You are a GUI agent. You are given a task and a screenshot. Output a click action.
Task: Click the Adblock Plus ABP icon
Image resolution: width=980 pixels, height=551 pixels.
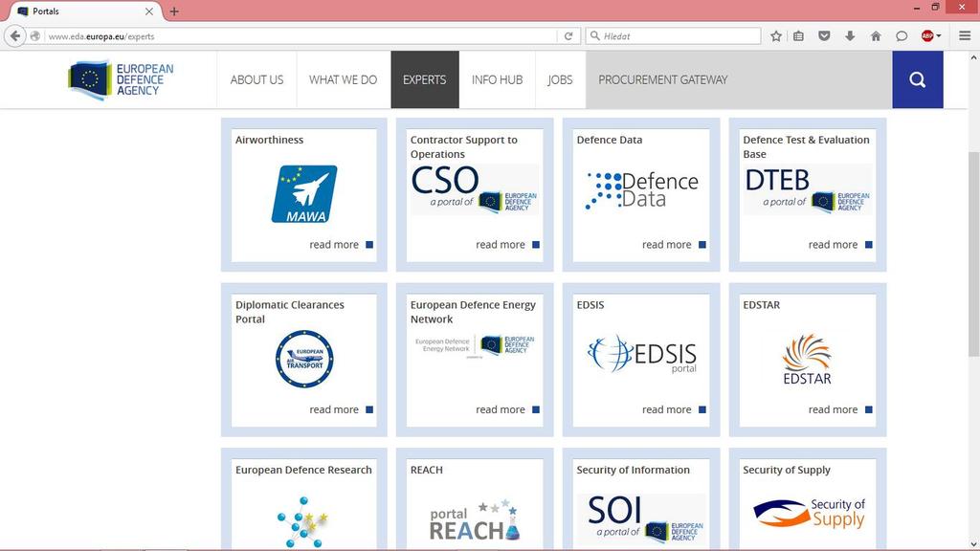(927, 36)
